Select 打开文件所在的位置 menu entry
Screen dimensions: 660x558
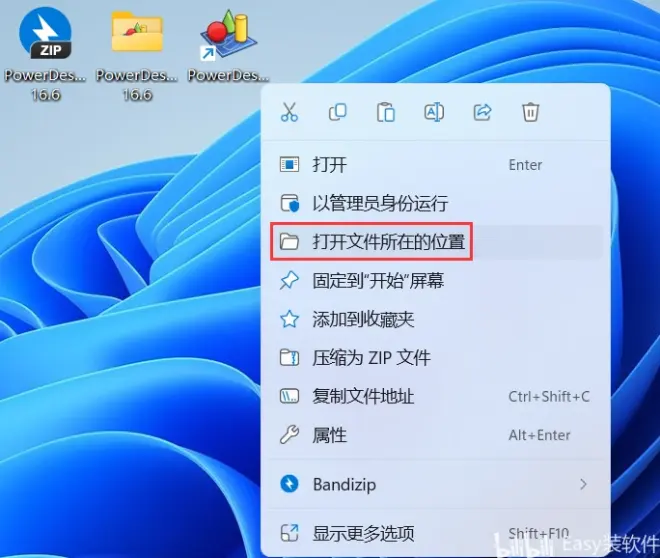coord(436,242)
